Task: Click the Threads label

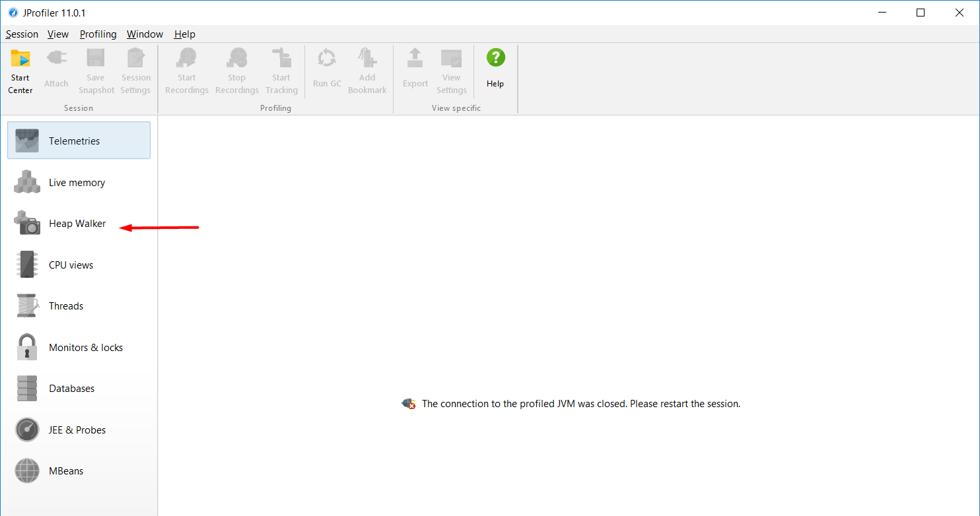Action: pyautogui.click(x=66, y=306)
